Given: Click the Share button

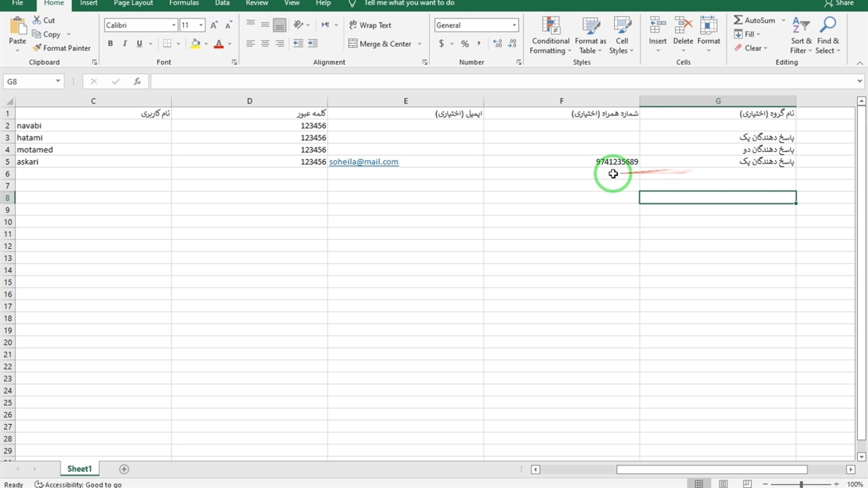Looking at the screenshot, I should click(x=840, y=3).
